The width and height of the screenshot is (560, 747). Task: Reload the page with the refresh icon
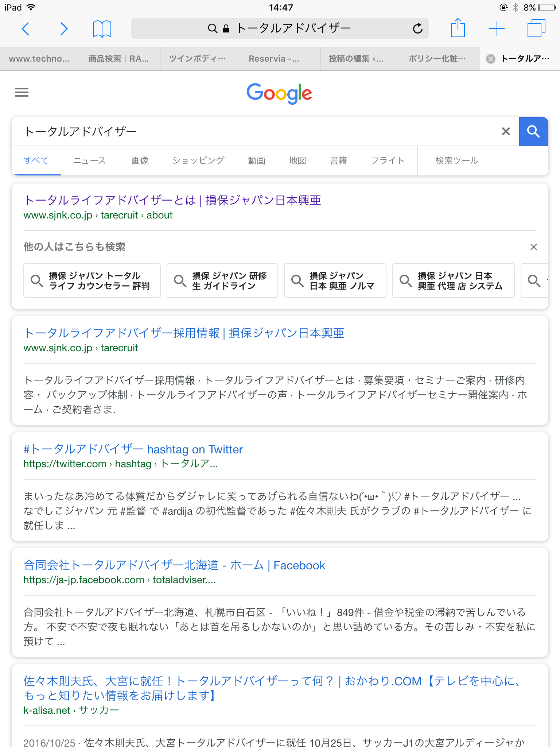417,28
